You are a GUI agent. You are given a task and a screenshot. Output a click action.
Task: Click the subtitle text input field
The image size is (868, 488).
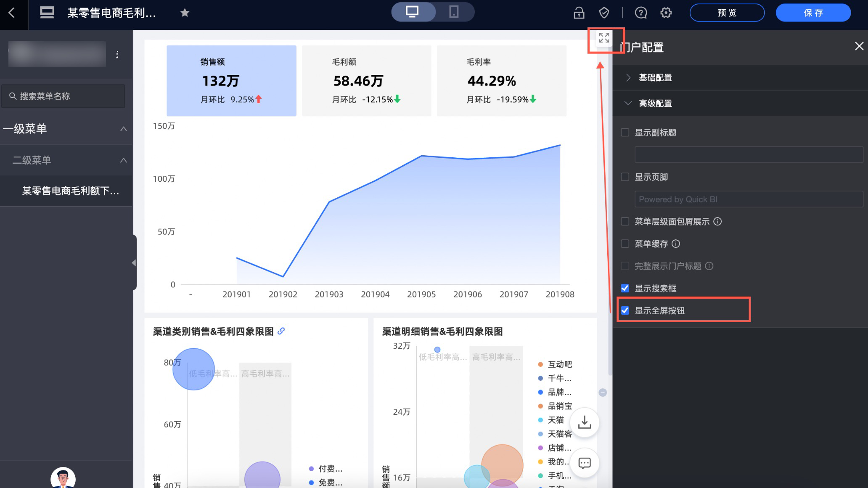pos(749,154)
